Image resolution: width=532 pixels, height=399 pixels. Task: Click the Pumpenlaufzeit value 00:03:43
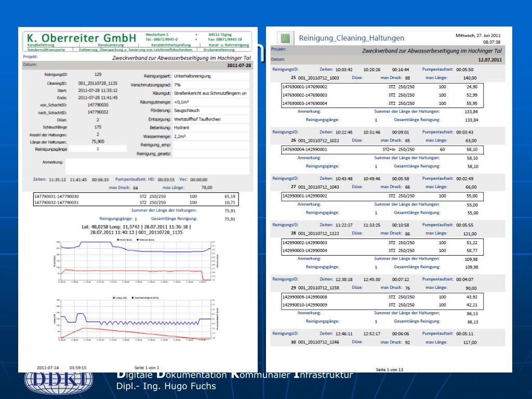pos(465,132)
